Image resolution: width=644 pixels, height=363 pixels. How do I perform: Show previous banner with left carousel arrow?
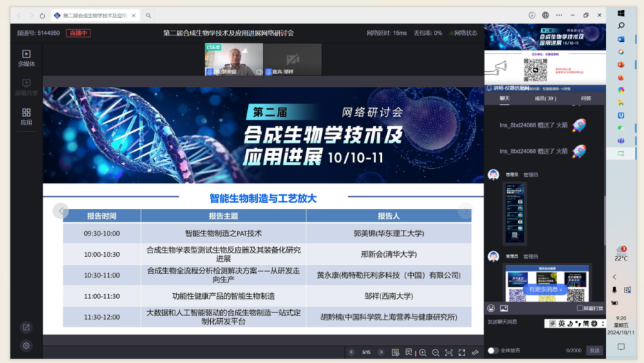click(x=61, y=211)
